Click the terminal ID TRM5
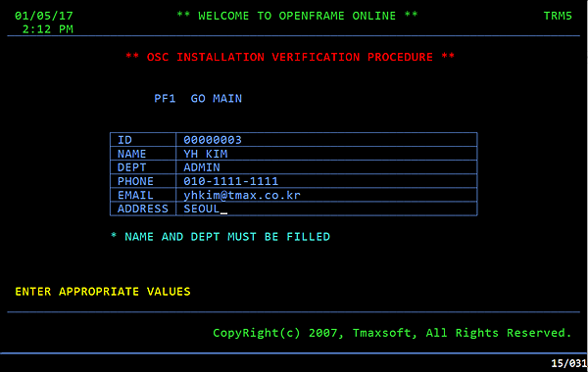588x372 pixels. click(x=558, y=16)
